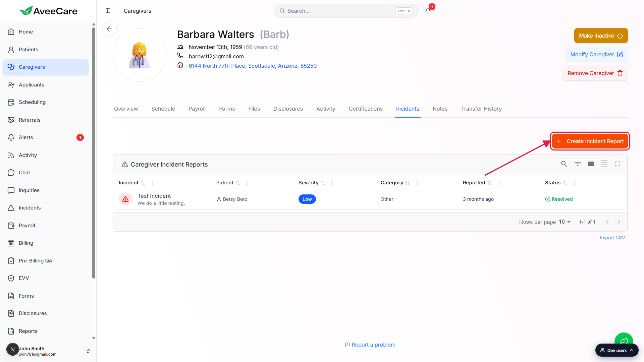Open Status column actions menu

tap(575, 183)
